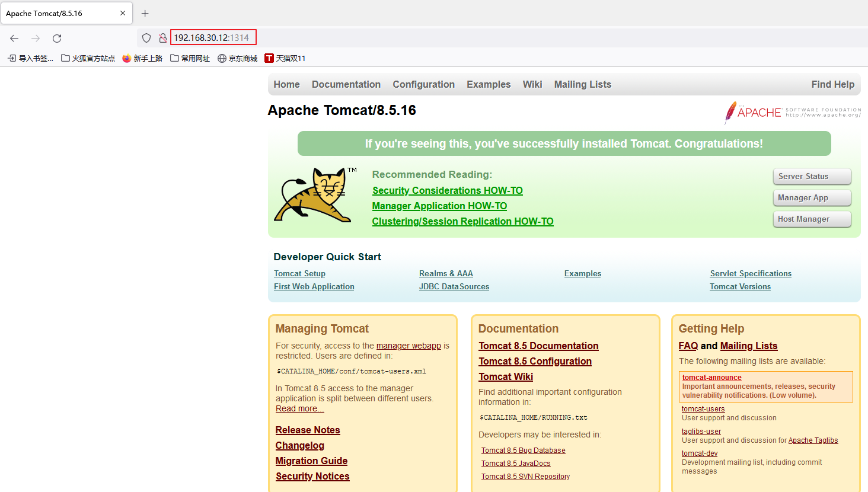Open Documentation in the Tomcat navigation bar
The width and height of the screenshot is (868, 492).
(x=346, y=84)
